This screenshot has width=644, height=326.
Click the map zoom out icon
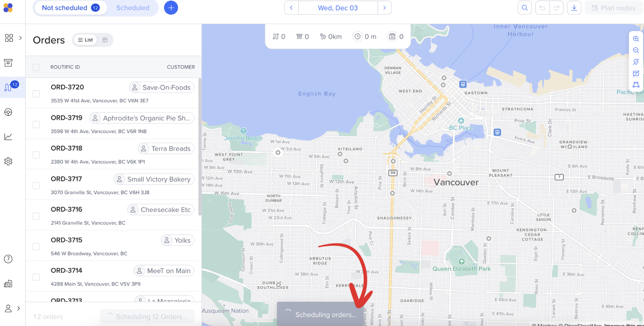coord(636,50)
